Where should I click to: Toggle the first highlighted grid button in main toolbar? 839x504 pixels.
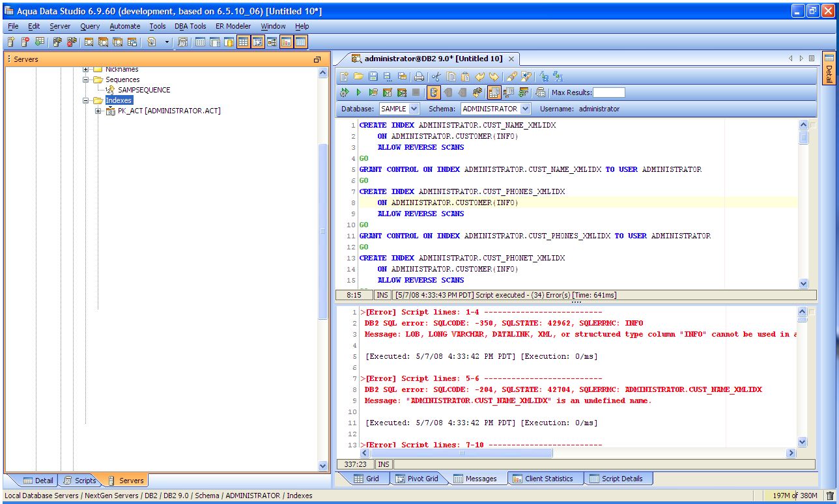click(x=243, y=42)
